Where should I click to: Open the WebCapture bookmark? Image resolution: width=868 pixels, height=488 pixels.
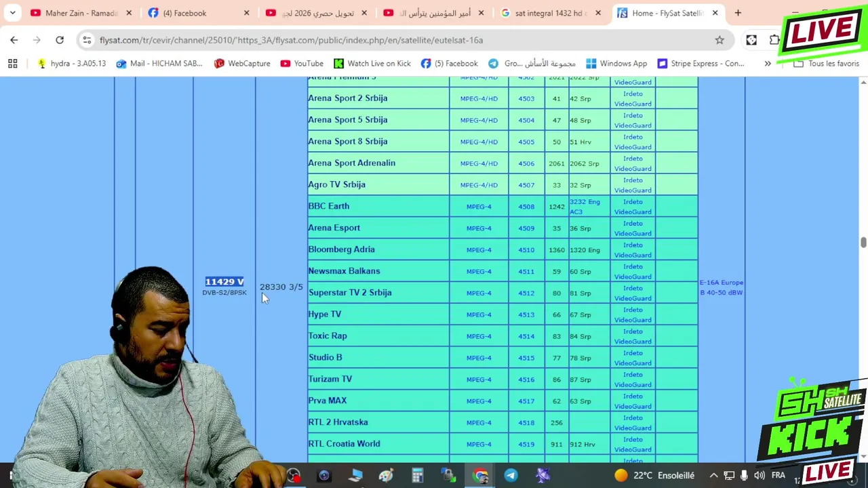pyautogui.click(x=241, y=63)
